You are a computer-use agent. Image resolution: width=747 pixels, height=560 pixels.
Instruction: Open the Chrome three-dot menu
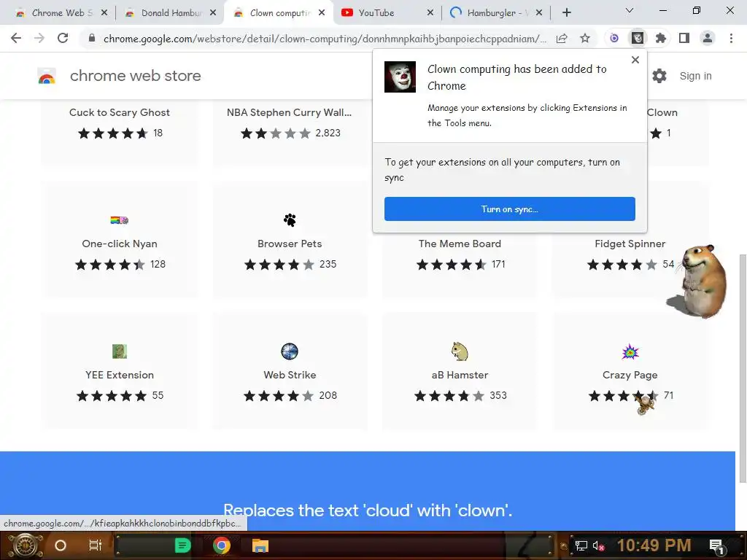point(731,38)
